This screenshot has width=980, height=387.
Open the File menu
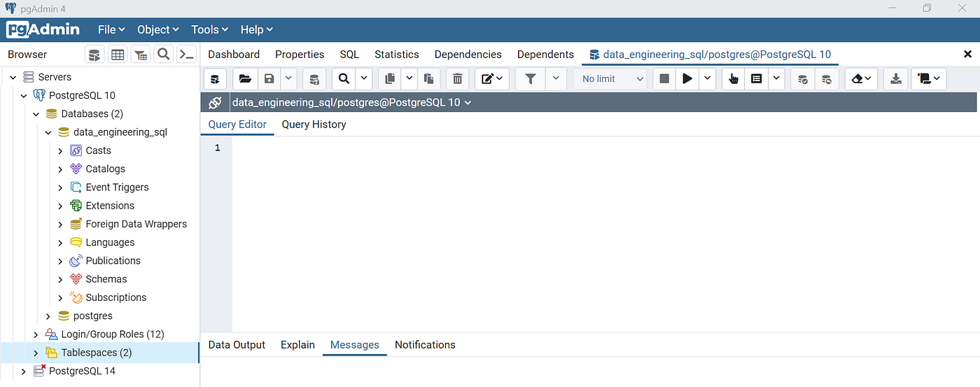(111, 29)
